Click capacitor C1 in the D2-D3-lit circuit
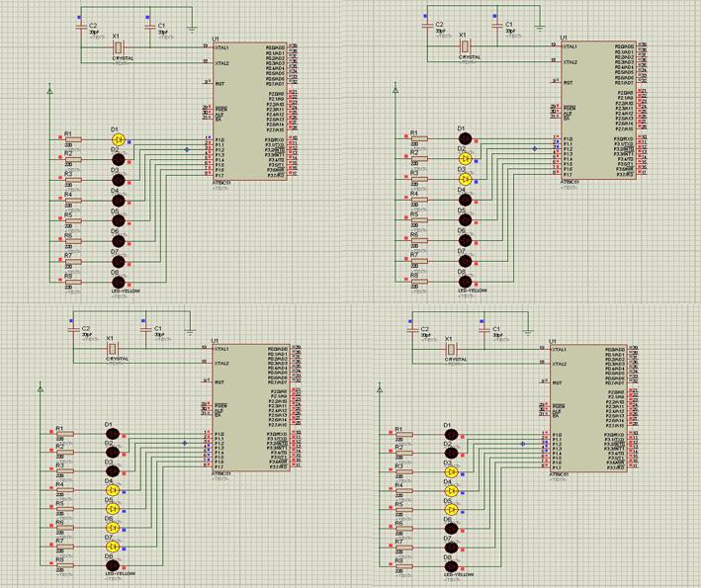Viewport: 701px width, 588px height. tap(497, 26)
